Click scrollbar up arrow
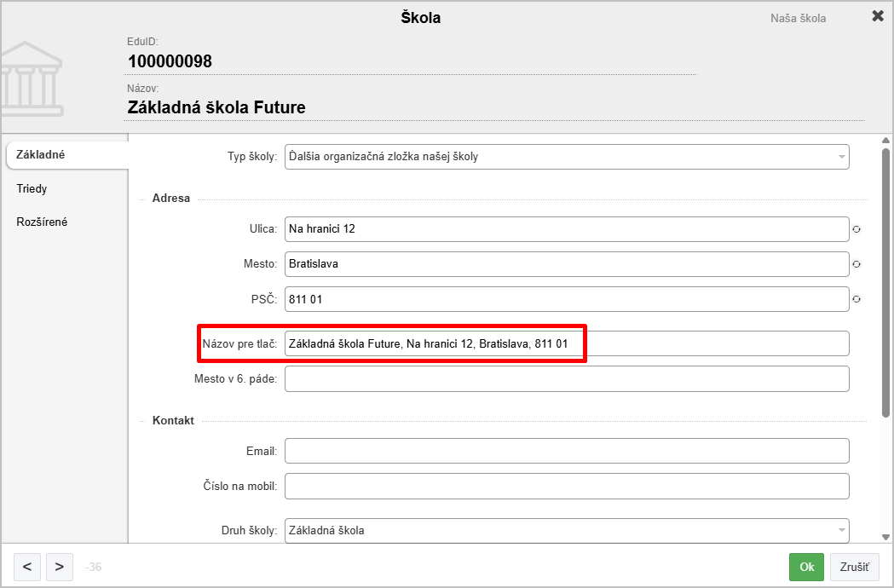This screenshot has width=894, height=588. 885,141
